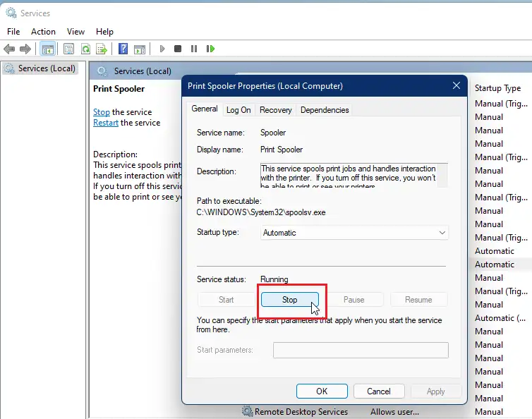Viewport: 532px width, 419px height.
Task: Open the Help menu
Action: click(x=104, y=32)
